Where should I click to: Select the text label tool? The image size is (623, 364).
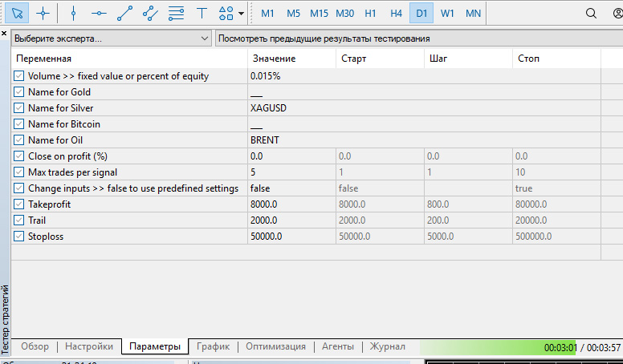point(202,13)
